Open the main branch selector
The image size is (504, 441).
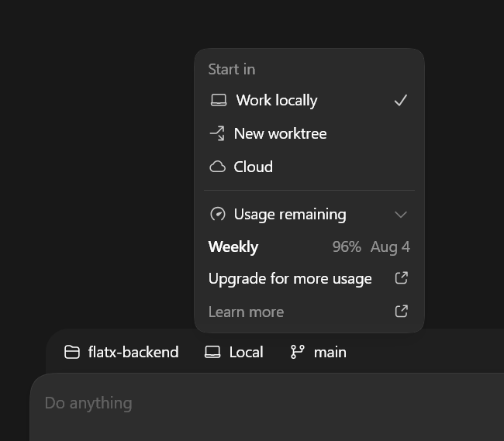click(319, 352)
